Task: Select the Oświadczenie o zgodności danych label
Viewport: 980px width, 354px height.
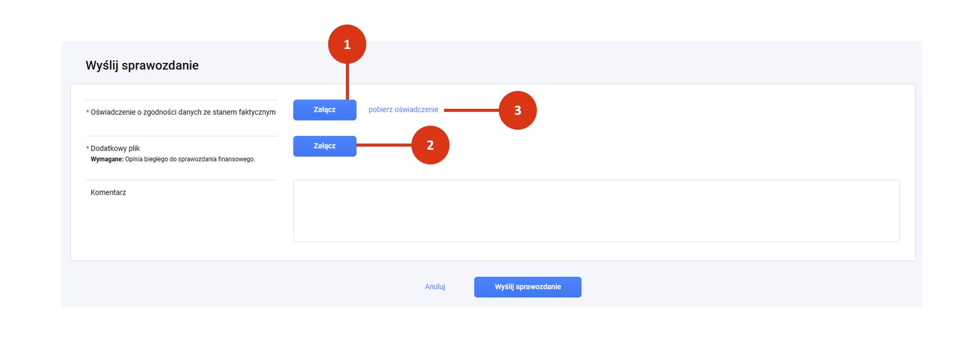Action: click(x=183, y=112)
